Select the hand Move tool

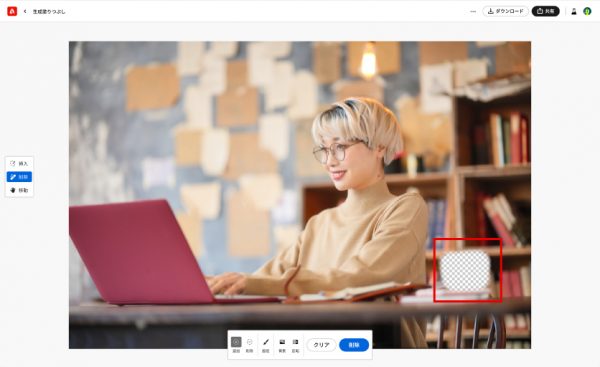coord(19,190)
